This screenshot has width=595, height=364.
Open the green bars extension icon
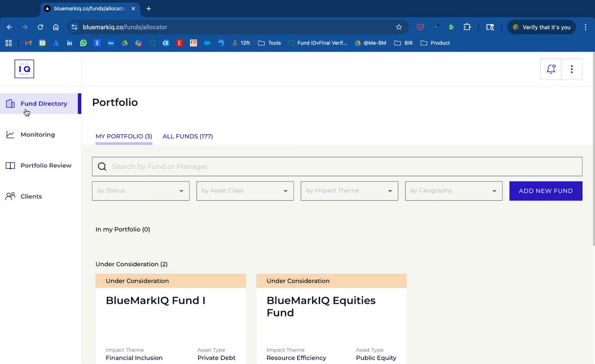coord(451,27)
